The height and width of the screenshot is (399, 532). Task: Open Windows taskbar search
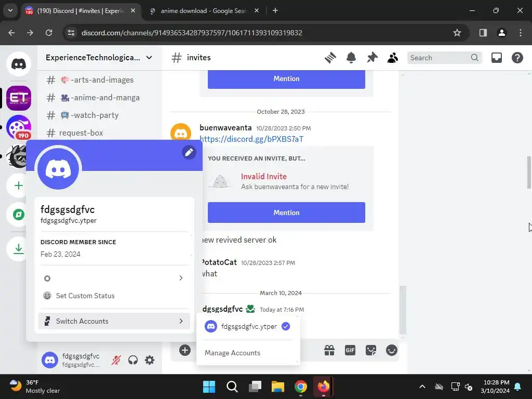(232, 387)
